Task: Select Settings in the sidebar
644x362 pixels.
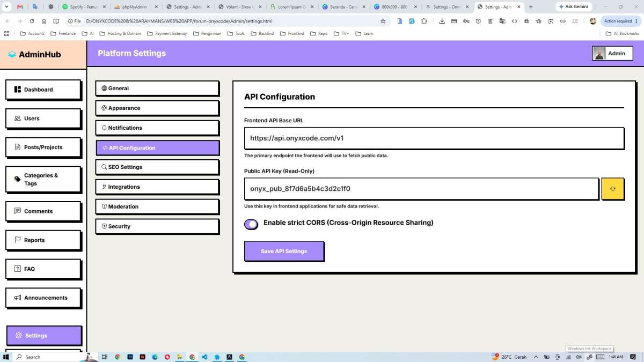Action: point(43,336)
